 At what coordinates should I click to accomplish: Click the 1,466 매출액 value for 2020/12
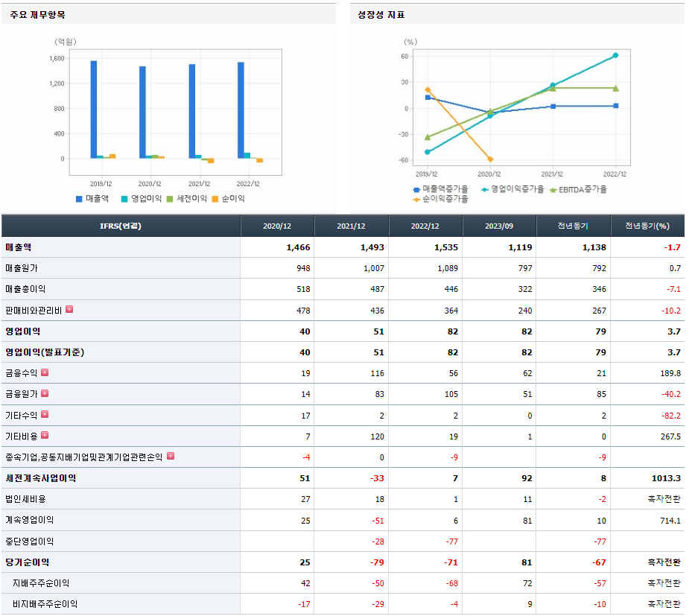299,247
